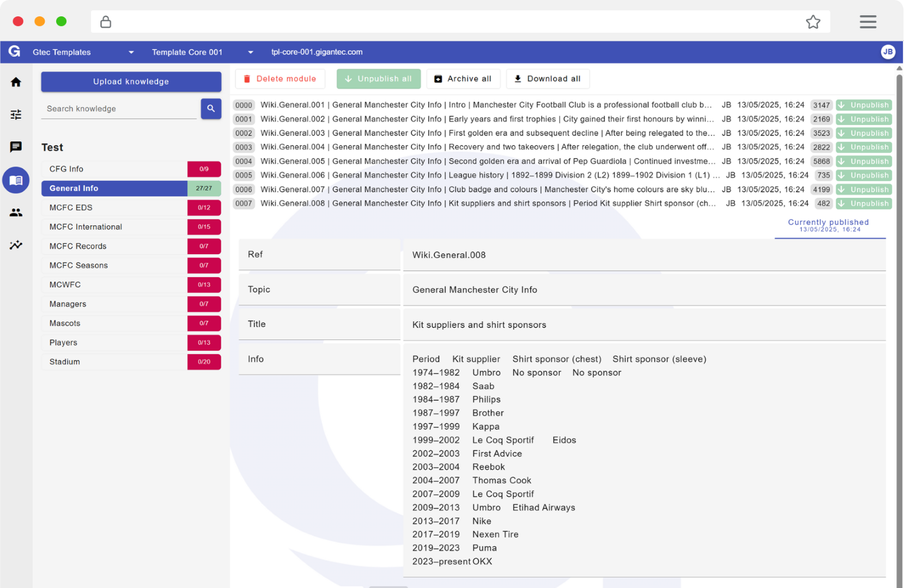Select the Managers module
Image resolution: width=904 pixels, height=588 pixels.
(131, 304)
